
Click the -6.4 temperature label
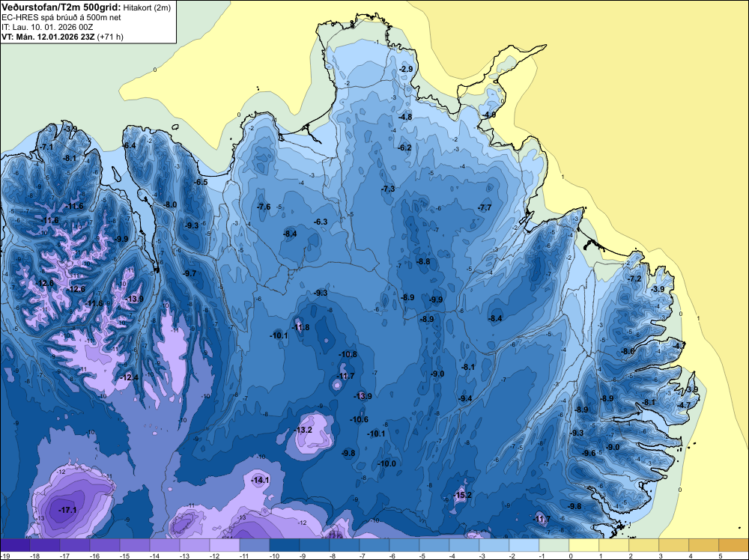click(129, 145)
